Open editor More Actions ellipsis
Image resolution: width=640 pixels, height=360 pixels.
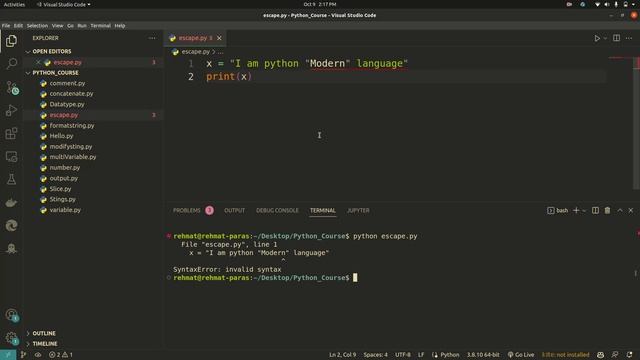[x=629, y=38]
